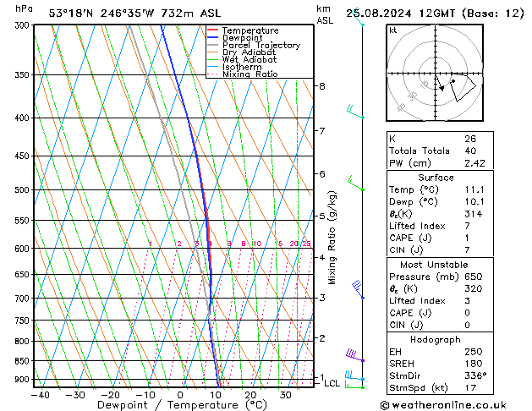
Task: Click the storm motion arrow in the hodograph
Action: [x=439, y=84]
